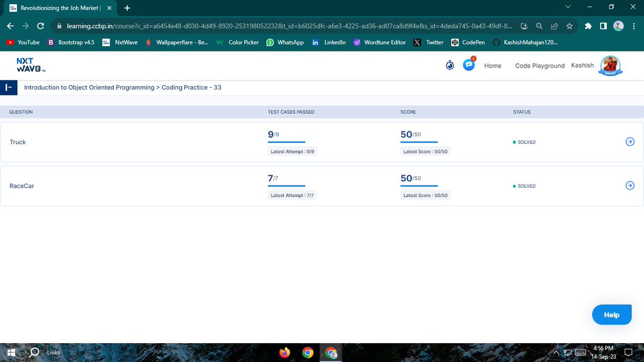Open the Chrome extensions puzzle icon

[x=588, y=25]
